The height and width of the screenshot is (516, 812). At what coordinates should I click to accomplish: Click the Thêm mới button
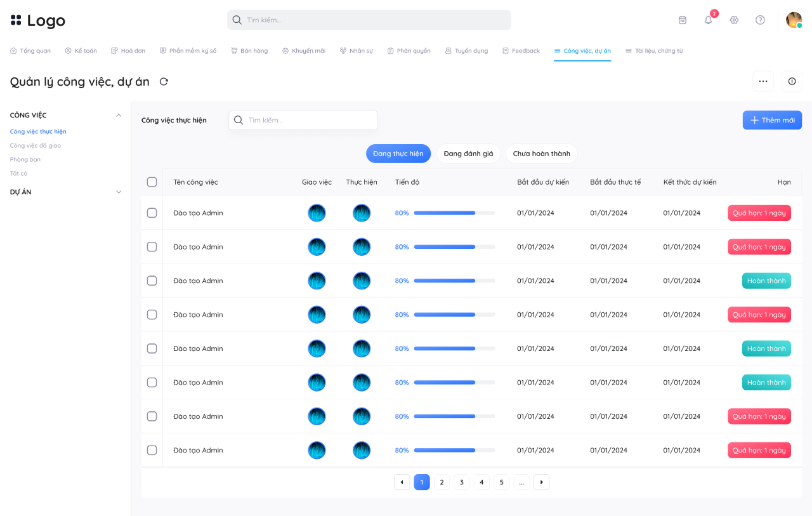(x=772, y=120)
